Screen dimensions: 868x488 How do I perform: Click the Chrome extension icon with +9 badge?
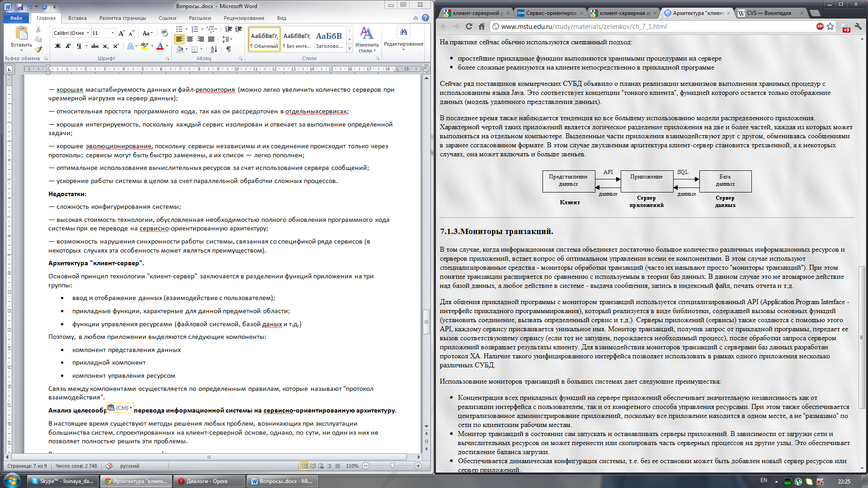pos(845,27)
